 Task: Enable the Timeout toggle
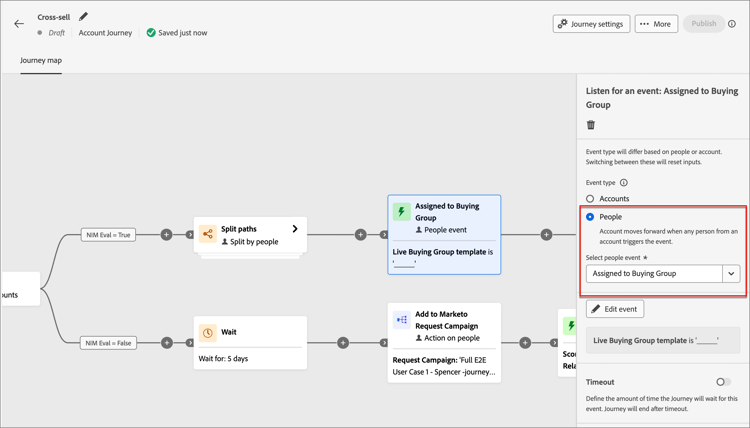click(x=723, y=382)
